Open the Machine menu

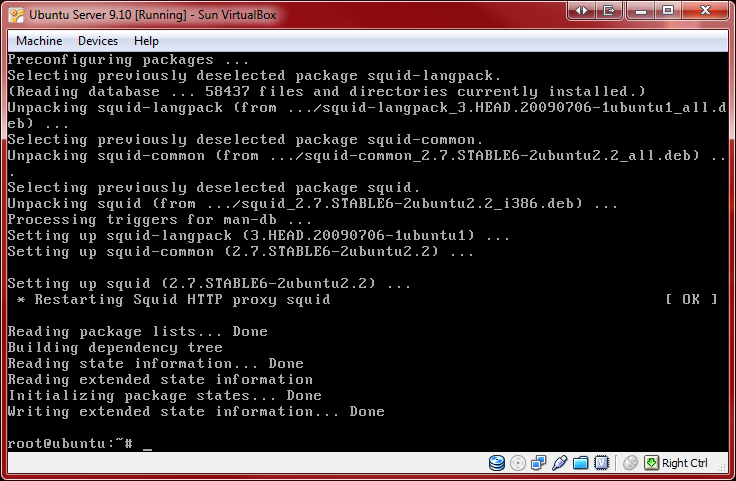(x=39, y=41)
